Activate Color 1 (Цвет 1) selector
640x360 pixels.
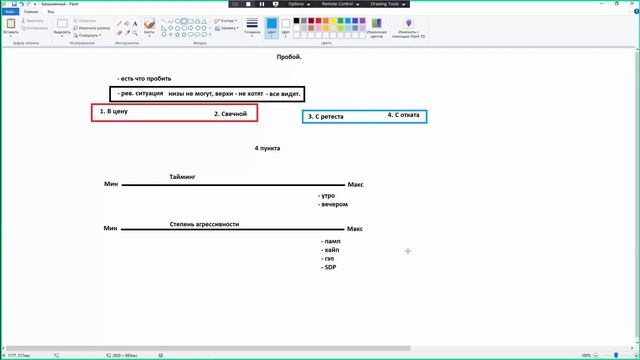pos(271,27)
